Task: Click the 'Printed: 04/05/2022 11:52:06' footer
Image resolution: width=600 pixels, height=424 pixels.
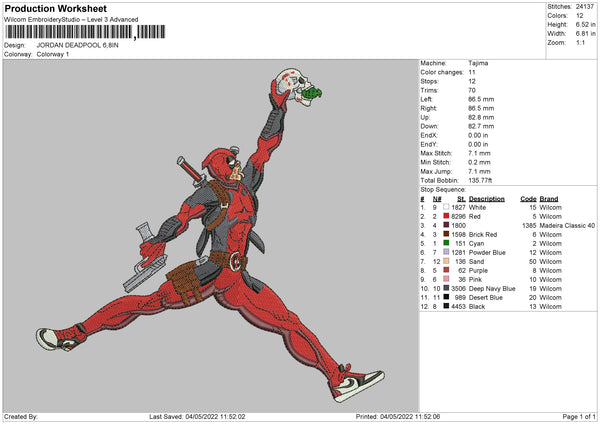Action: coord(398,416)
